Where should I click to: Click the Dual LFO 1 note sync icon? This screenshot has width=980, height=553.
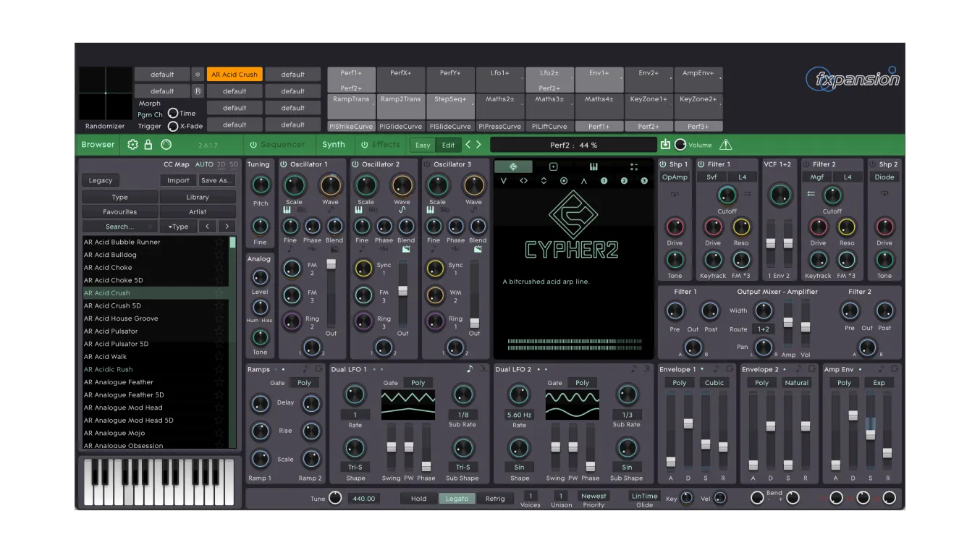click(469, 369)
